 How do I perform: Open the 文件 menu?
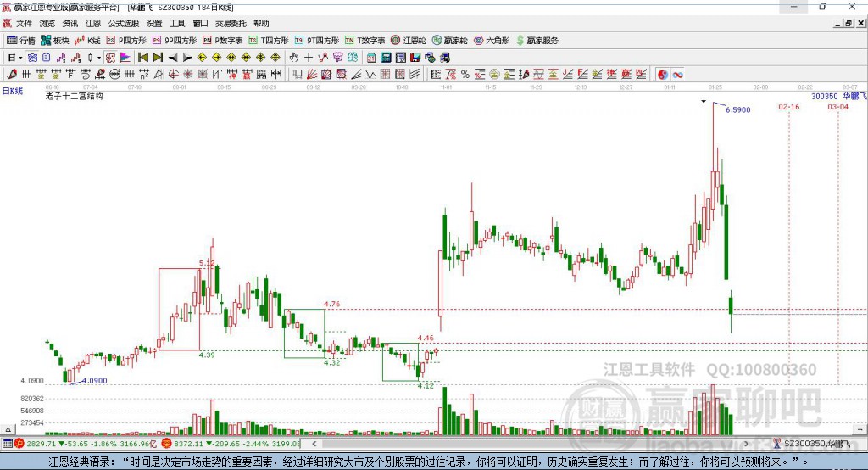[25, 23]
